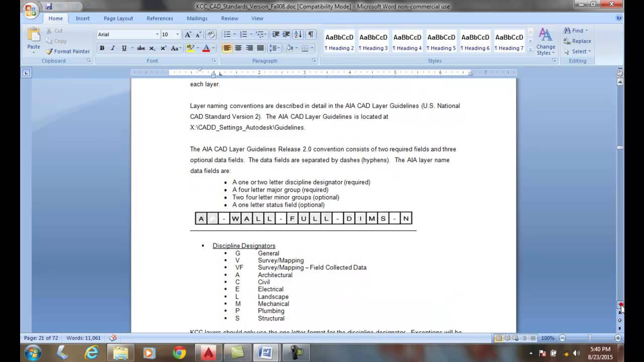Click Page 21 of 72 in status bar
644x362 pixels.
click(x=41, y=338)
